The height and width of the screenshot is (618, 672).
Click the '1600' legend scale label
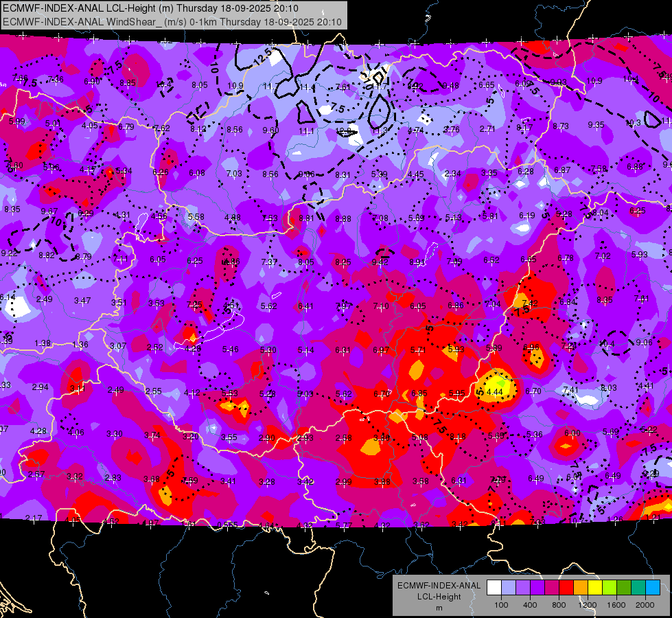(616, 605)
